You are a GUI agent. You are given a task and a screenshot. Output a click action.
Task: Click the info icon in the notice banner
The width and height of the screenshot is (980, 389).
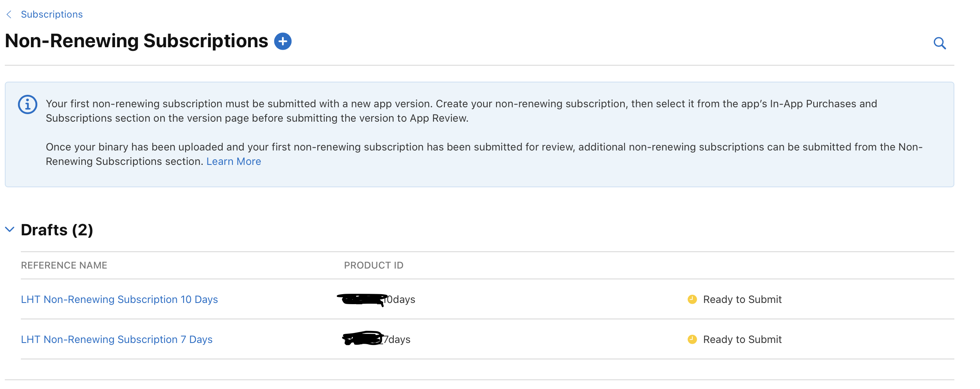pyautogui.click(x=27, y=105)
